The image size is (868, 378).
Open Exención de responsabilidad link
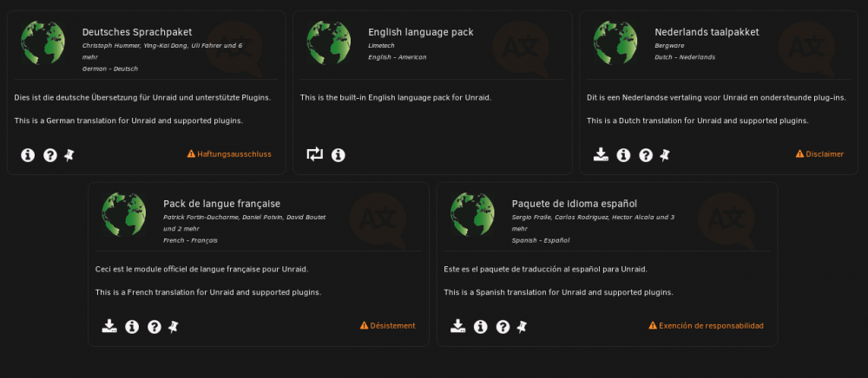pos(706,325)
